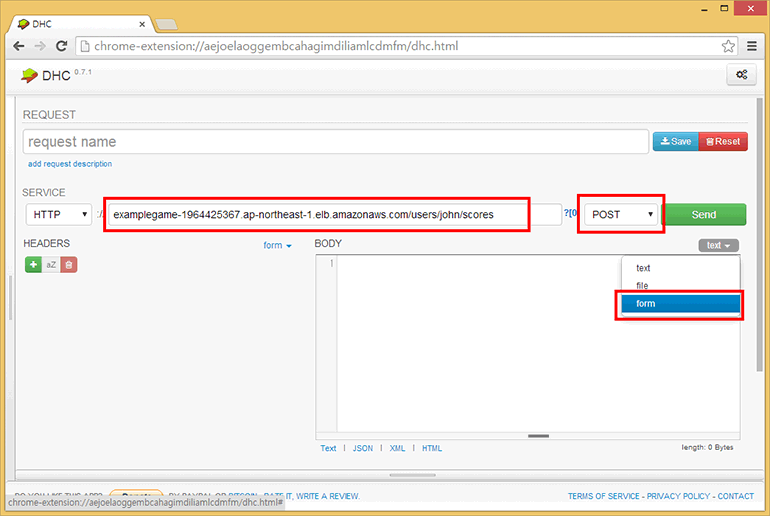Bookmark this page with the star icon
The width and height of the screenshot is (770, 516).
coord(728,46)
